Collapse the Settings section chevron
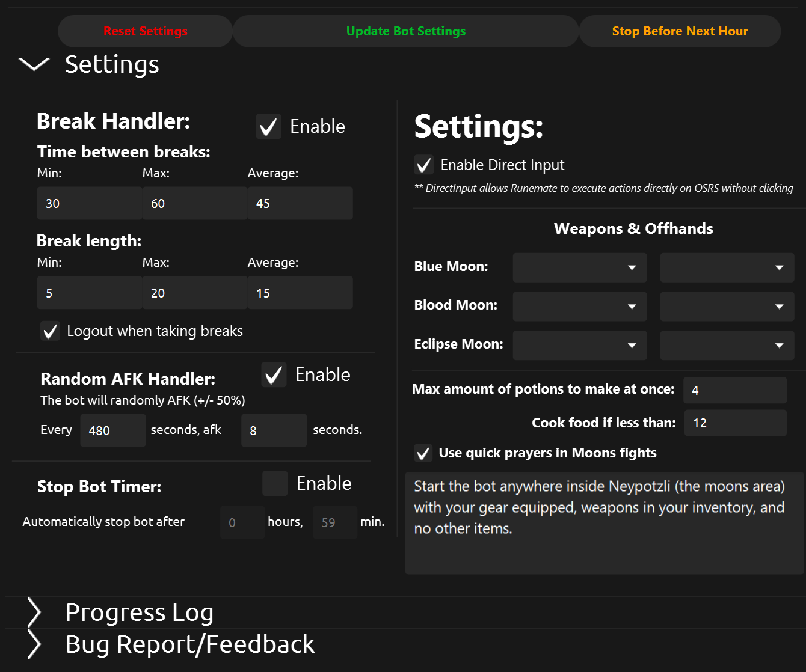Screen dimensions: 806x672 (34, 64)
